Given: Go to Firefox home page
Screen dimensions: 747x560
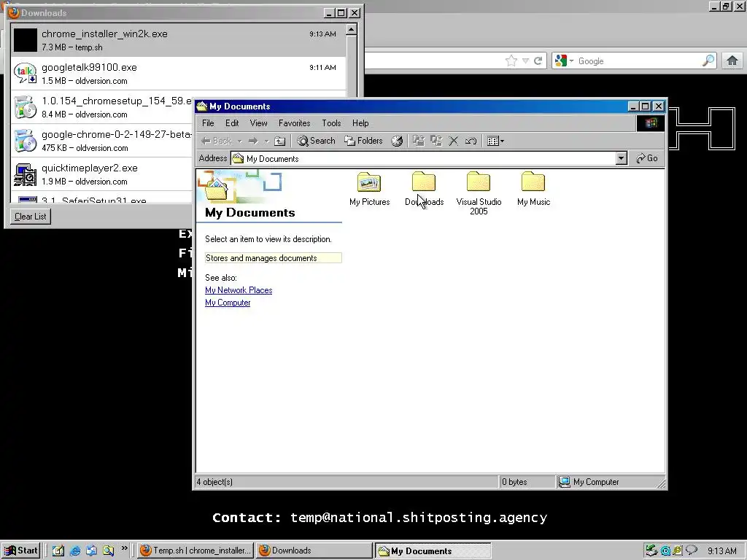Looking at the screenshot, I should pyautogui.click(x=732, y=61).
